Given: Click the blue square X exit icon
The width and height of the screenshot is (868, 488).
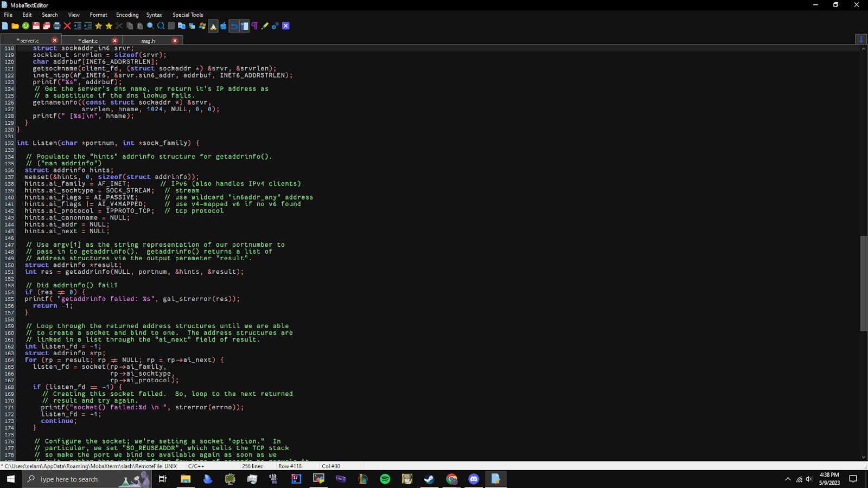Looking at the screenshot, I should [286, 26].
